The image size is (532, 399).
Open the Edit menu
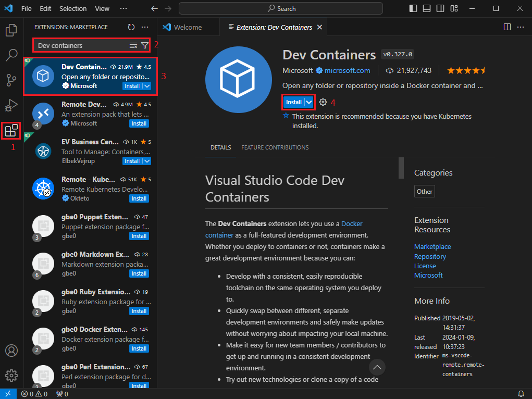point(45,8)
